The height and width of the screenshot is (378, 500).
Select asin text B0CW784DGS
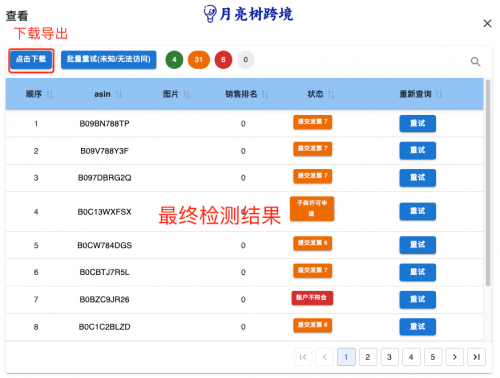click(x=104, y=246)
